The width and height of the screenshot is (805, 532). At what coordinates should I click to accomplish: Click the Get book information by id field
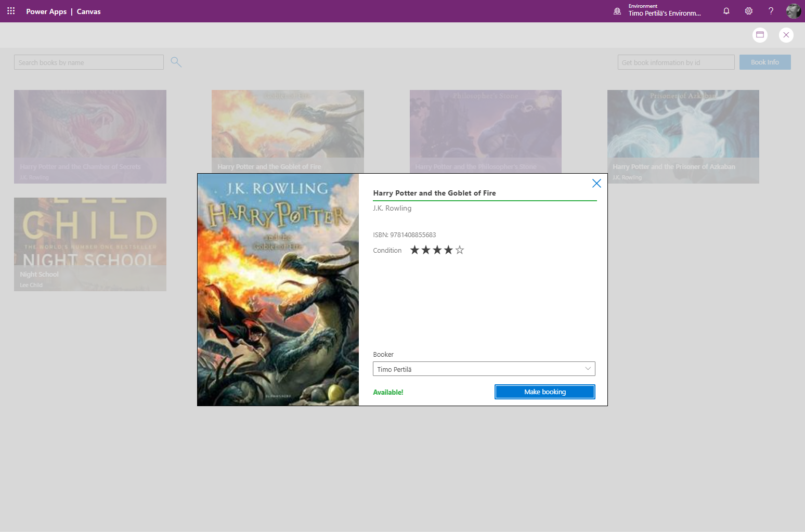pyautogui.click(x=676, y=62)
